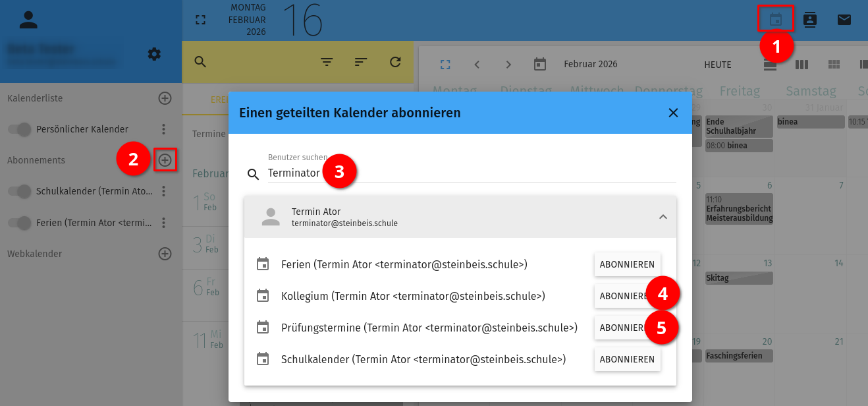Close the subscribe calendar dialog
Screen dimensions: 868x406
tap(673, 113)
